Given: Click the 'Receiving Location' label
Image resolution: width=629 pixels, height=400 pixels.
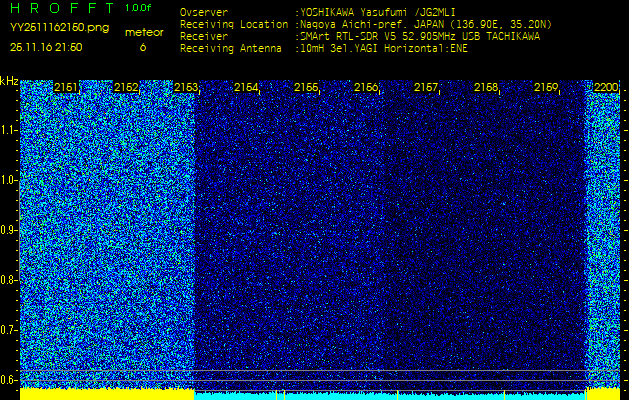Looking at the screenshot, I should point(234,24).
